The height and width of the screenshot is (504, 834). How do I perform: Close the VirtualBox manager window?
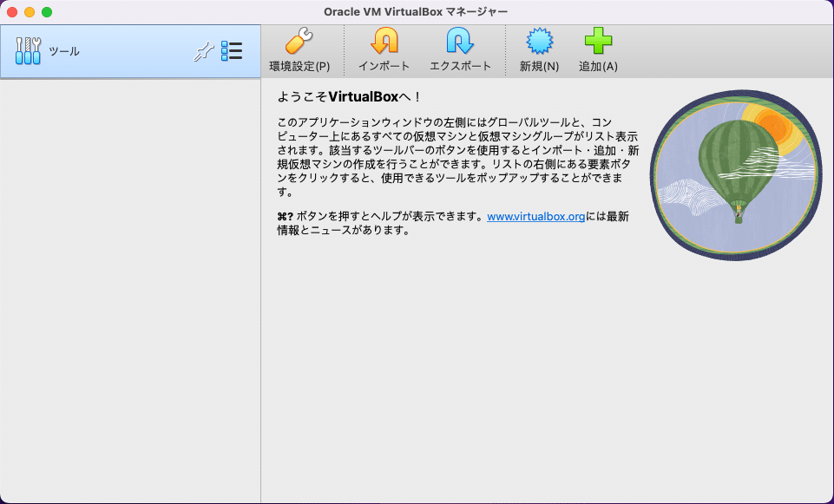pyautogui.click(x=12, y=11)
